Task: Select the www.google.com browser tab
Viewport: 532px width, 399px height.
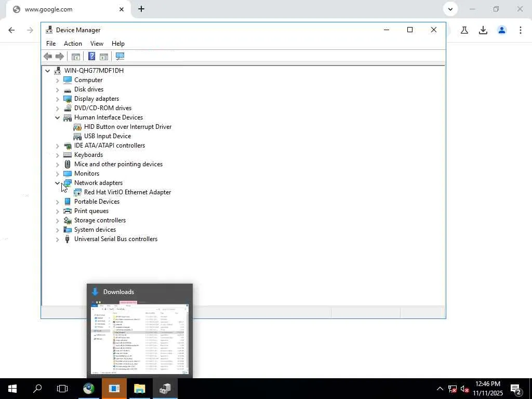Action: point(68,9)
